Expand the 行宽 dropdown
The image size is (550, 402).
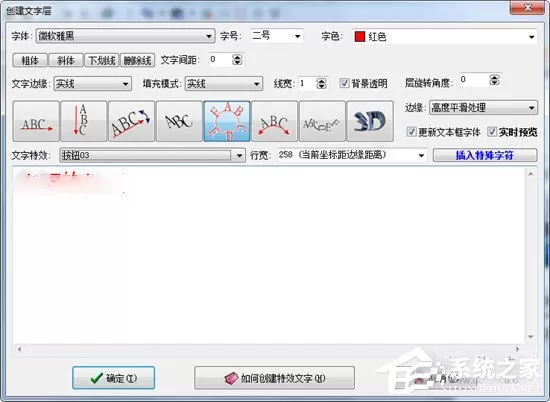coord(352,155)
